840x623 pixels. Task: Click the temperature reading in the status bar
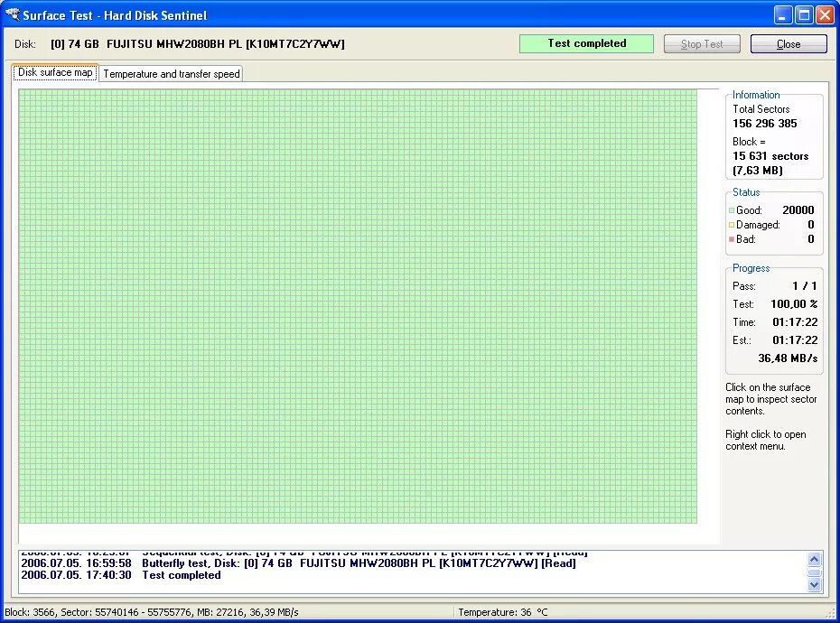click(502, 611)
